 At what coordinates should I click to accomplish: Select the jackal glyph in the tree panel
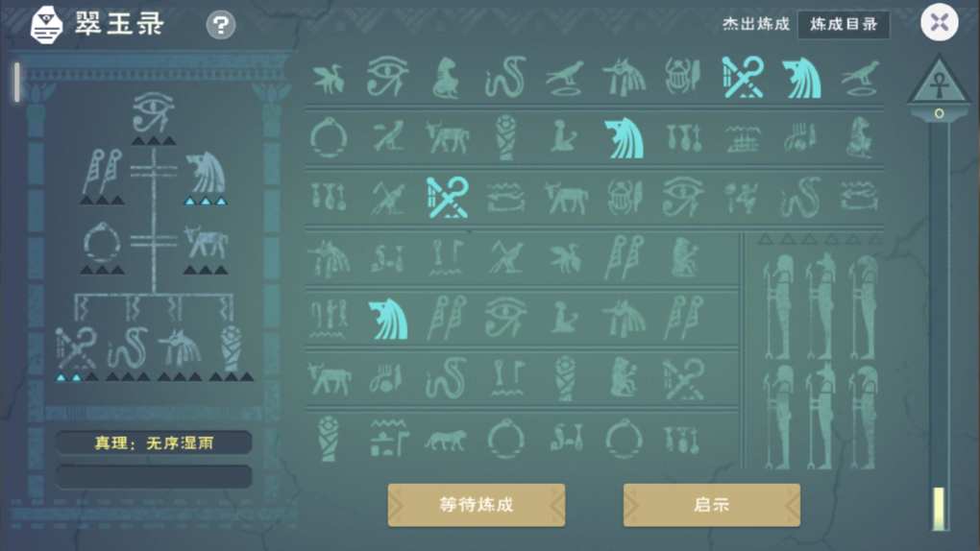tap(180, 347)
